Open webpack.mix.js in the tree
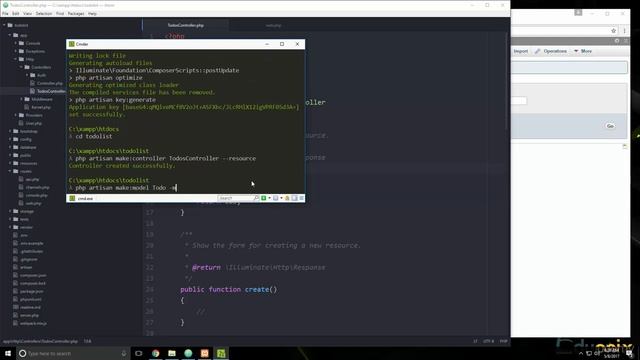The image size is (640, 360). (33, 323)
